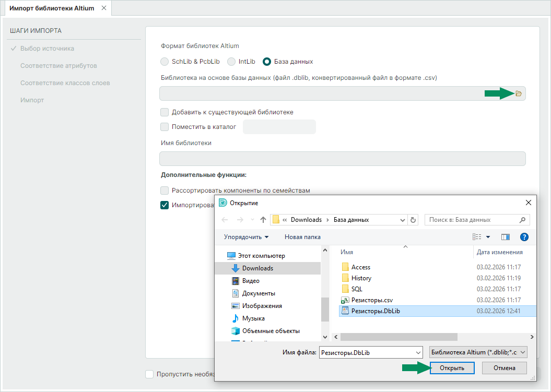Image resolution: width=551 pixels, height=392 pixels.
Task: Click the Поиск в: База данных search field
Action: tap(473, 220)
